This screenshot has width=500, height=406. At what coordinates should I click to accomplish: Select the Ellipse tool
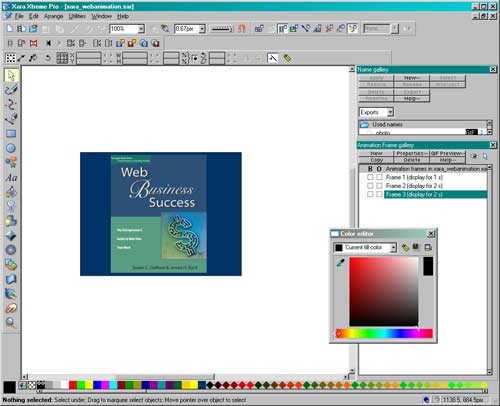coord(11,148)
